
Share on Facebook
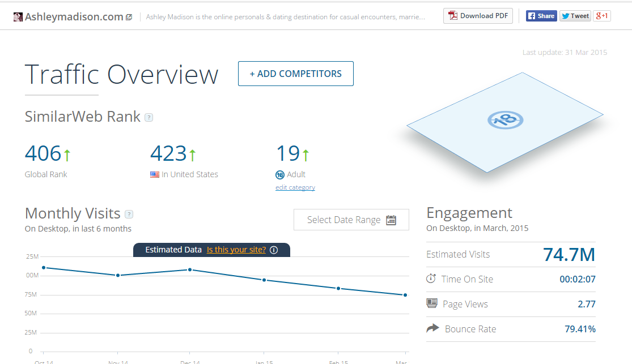(x=541, y=16)
